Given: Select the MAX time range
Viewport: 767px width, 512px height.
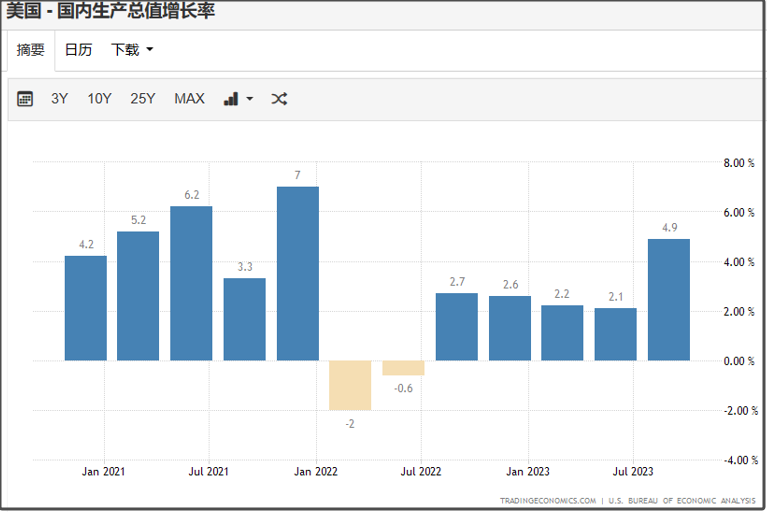Looking at the screenshot, I should (189, 99).
